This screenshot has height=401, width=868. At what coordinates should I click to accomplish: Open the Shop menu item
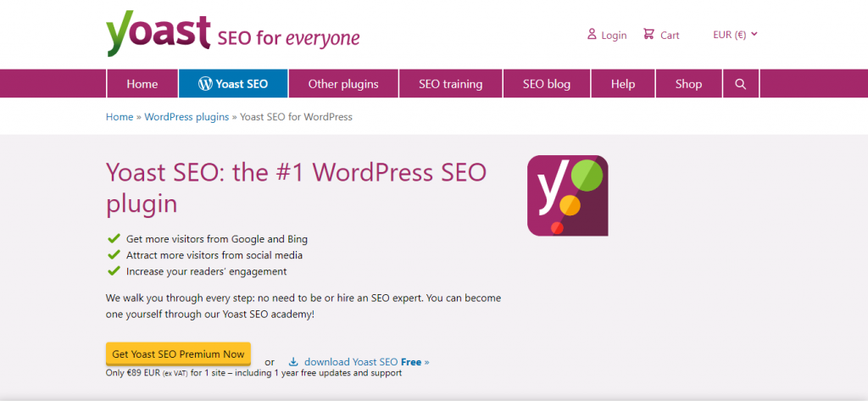coord(688,84)
